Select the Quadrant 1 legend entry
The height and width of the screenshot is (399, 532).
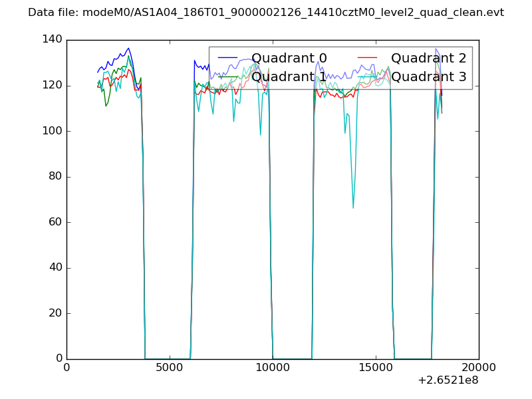pyautogui.click(x=289, y=77)
